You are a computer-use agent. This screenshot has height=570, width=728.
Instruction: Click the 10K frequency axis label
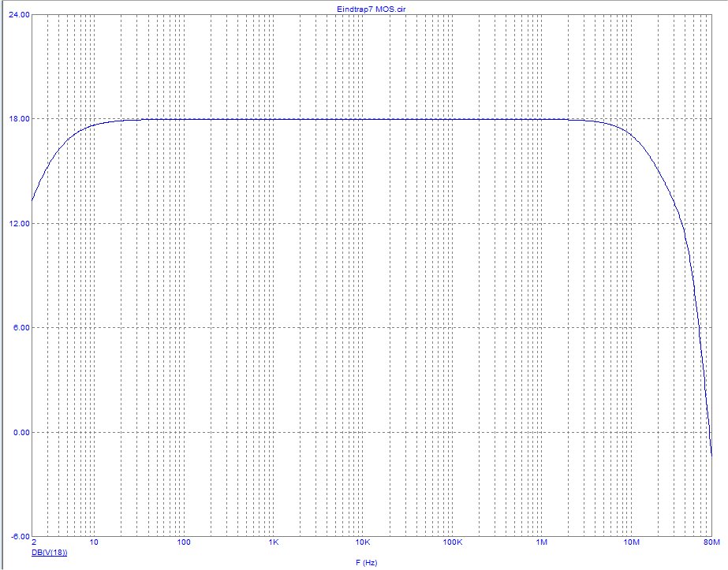point(363,542)
